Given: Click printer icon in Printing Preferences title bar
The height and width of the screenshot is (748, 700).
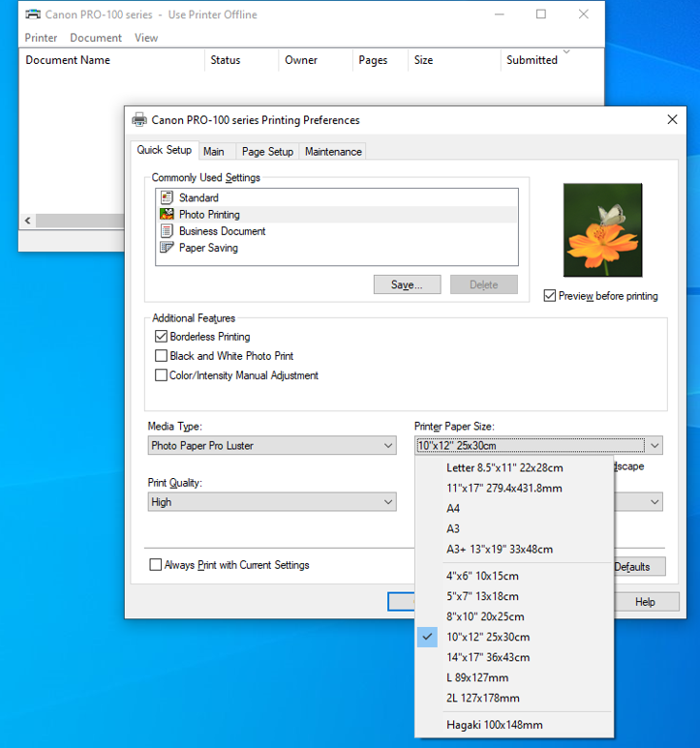Looking at the screenshot, I should coord(139,120).
